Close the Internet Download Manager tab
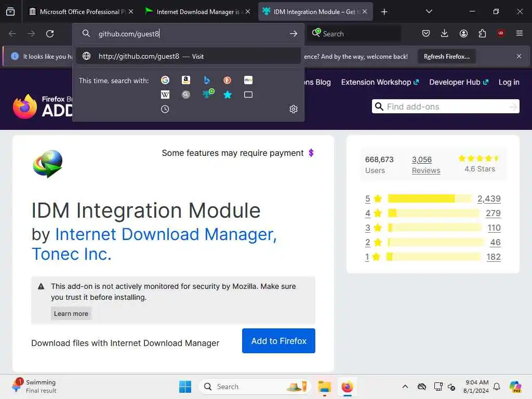The height and width of the screenshot is (399, 532). tap(248, 12)
